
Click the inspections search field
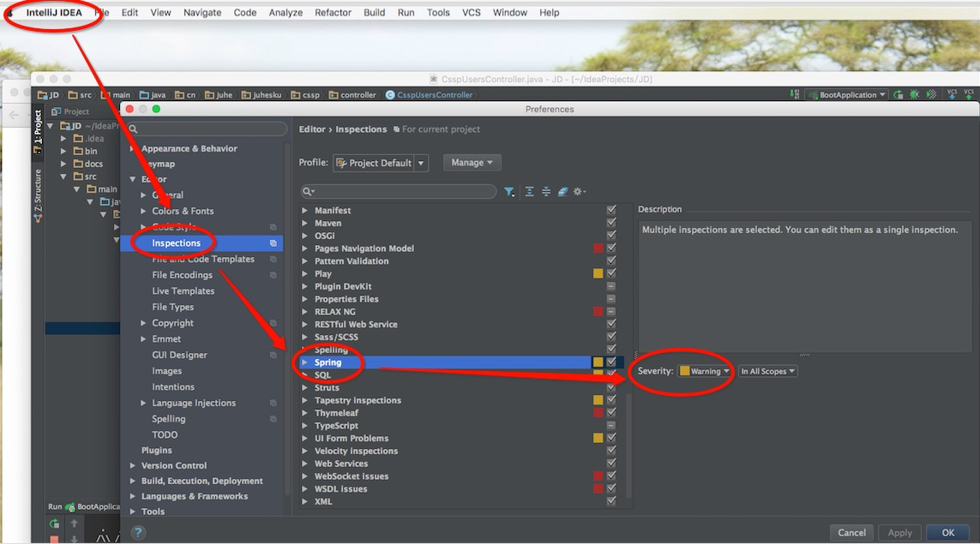pos(399,191)
